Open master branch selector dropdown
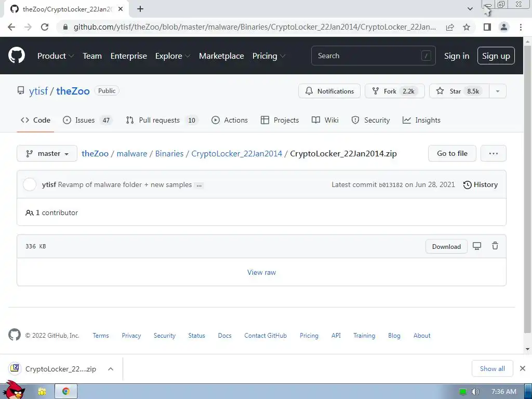The width and height of the screenshot is (532, 399). point(47,153)
